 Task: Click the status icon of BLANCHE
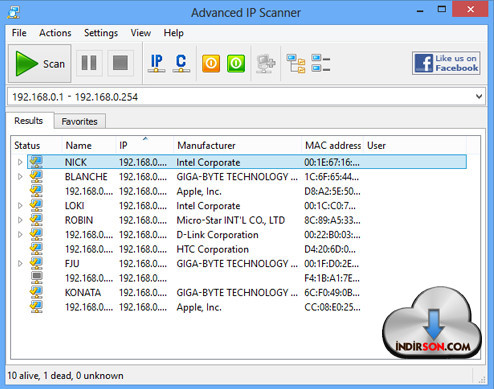click(x=36, y=176)
